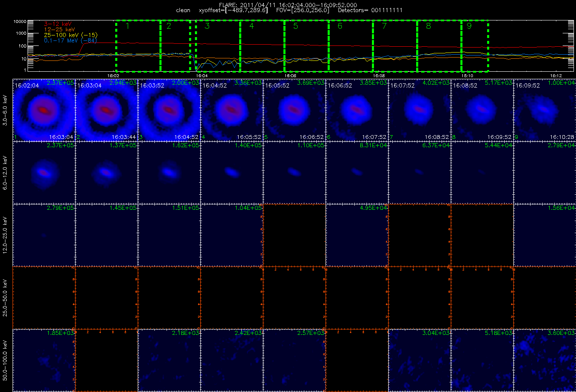View the 50.0-100.0 keV image labeled 3.60E+03
This screenshot has height=392, width=576.
545,360
